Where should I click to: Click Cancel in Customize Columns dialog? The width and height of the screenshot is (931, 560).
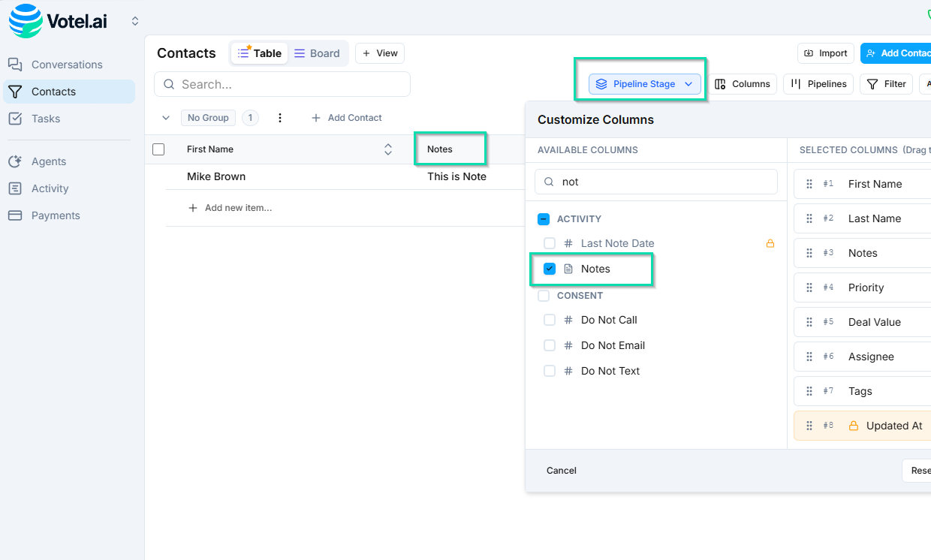coord(561,471)
